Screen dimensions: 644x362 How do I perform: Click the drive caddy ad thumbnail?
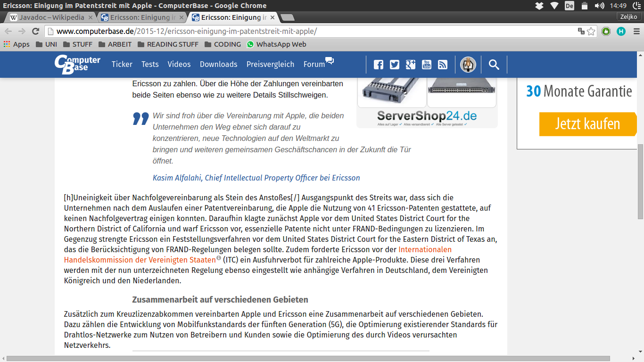pos(392,91)
